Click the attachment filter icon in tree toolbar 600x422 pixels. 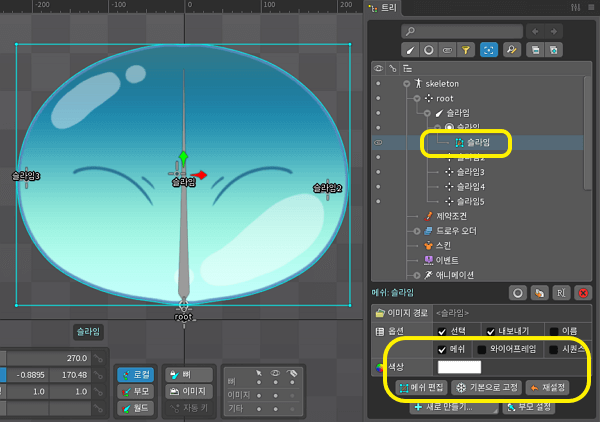click(x=447, y=50)
